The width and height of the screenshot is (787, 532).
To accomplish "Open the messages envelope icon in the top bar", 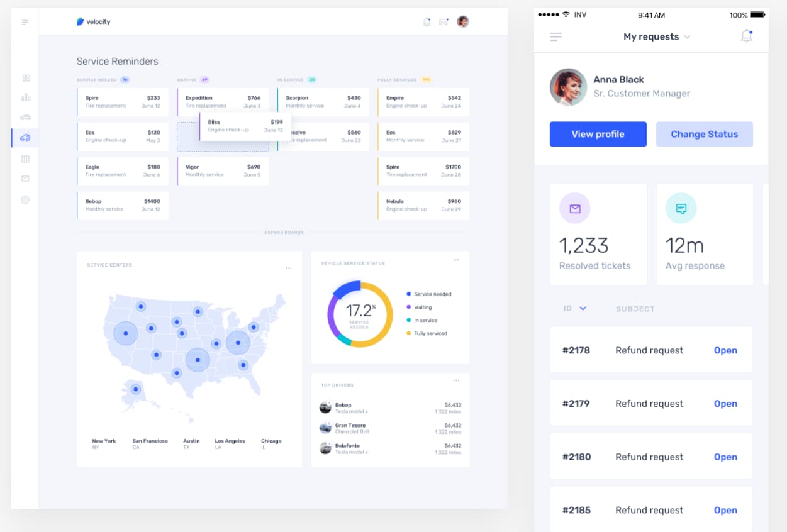I will 444,21.
